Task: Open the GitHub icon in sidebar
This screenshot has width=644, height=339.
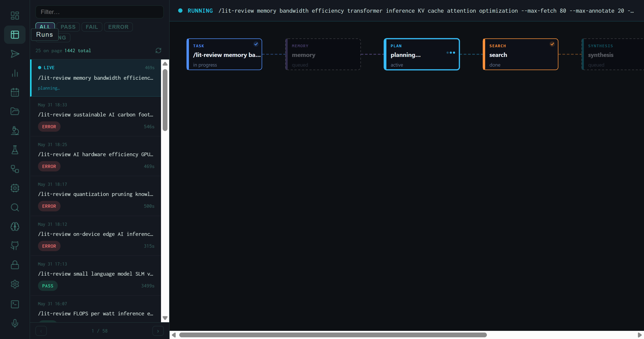Action: (15, 245)
